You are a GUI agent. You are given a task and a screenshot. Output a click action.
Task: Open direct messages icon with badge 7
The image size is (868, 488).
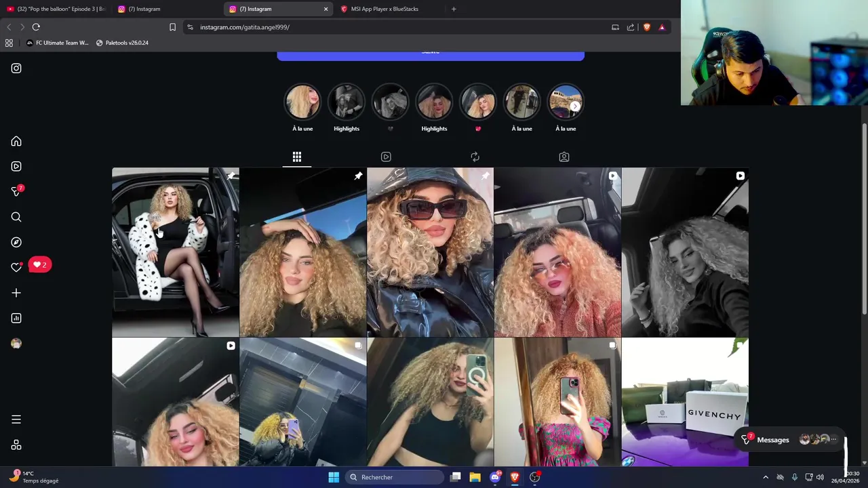[16, 191]
